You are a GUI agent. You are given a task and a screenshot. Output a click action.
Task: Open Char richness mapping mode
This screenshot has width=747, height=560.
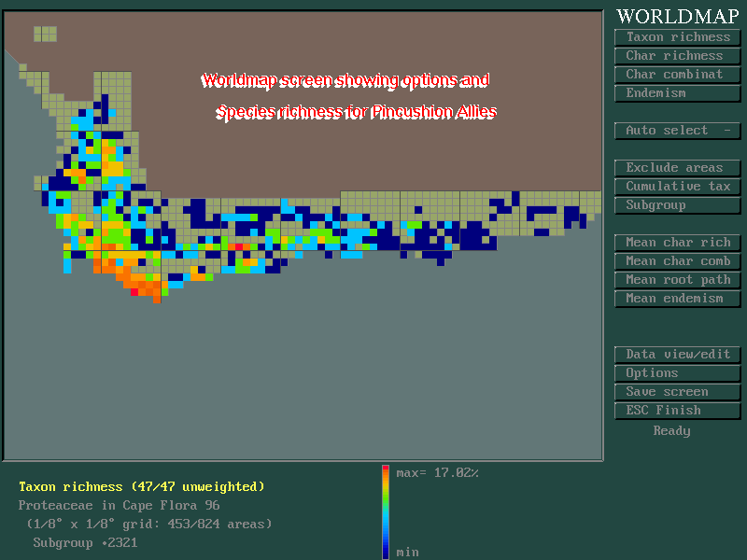coord(677,55)
